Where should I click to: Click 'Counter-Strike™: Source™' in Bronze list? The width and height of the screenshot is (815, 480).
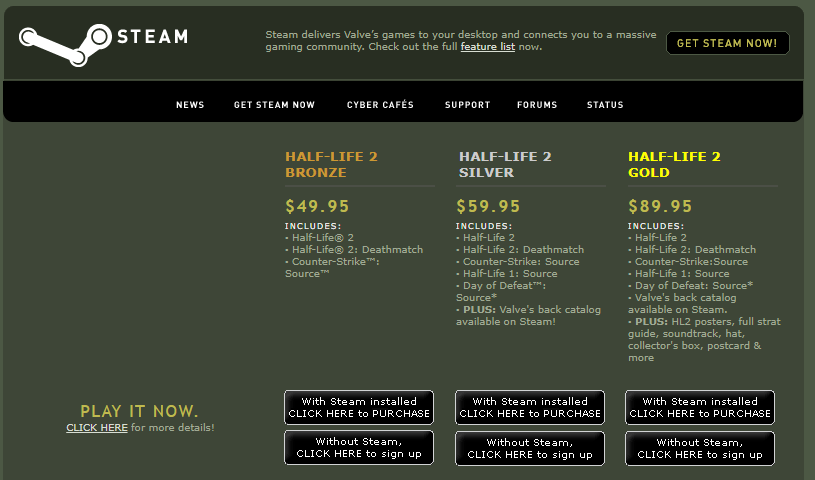pyautogui.click(x=332, y=267)
